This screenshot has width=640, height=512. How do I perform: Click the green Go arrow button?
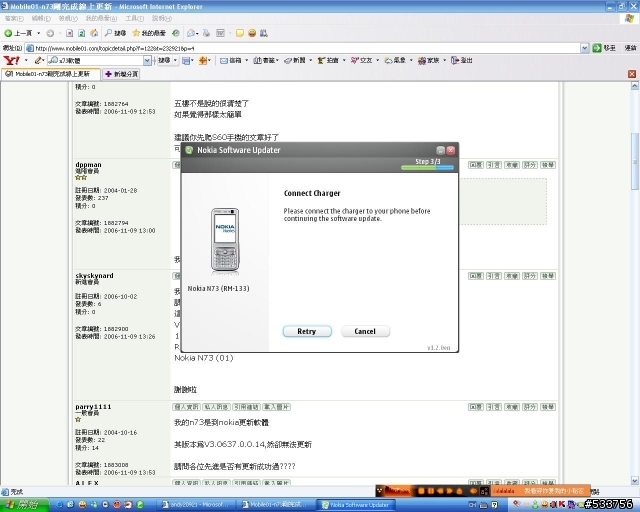click(x=597, y=48)
